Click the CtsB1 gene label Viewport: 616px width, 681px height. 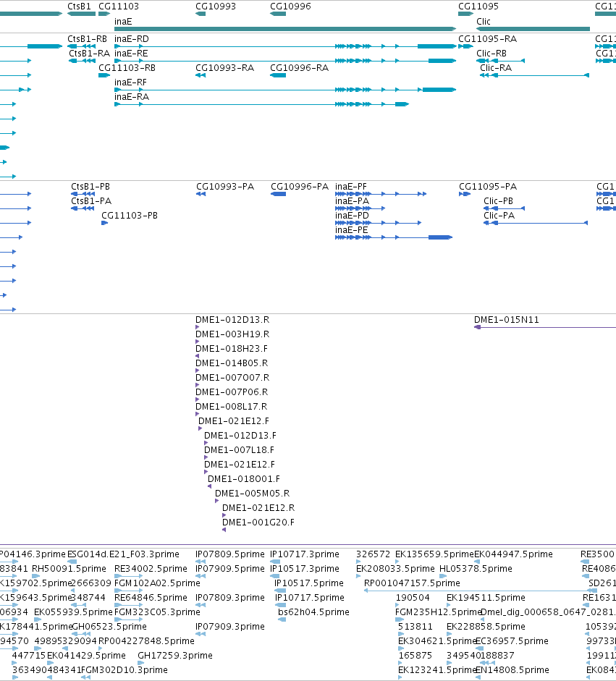(79, 7)
